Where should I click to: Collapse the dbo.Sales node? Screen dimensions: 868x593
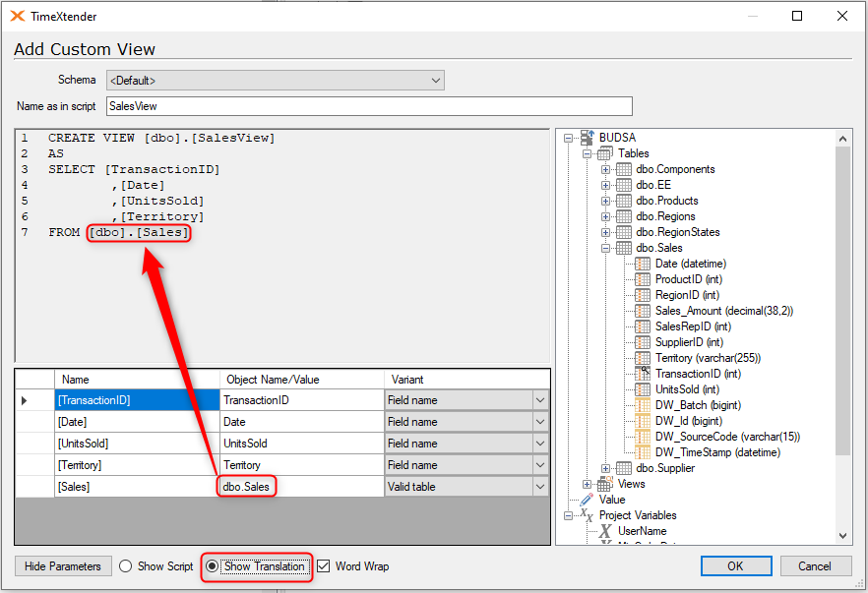point(605,249)
